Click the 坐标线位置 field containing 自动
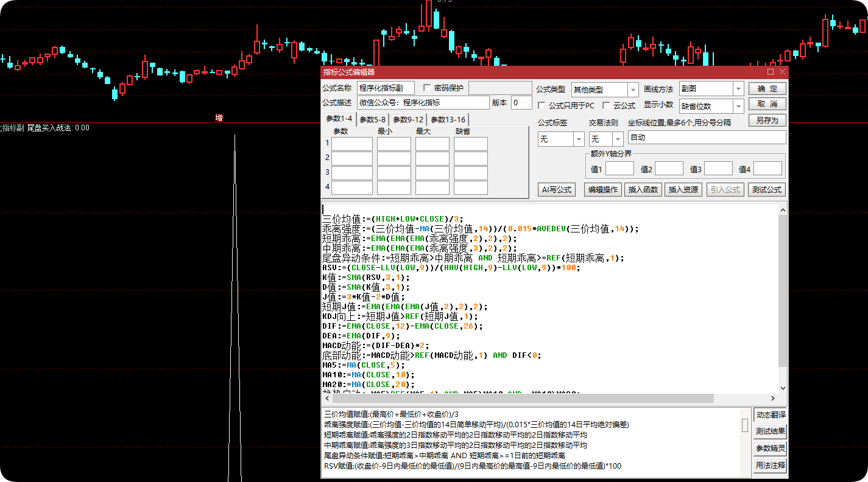Screen dimensions: 868x482 coord(707,138)
